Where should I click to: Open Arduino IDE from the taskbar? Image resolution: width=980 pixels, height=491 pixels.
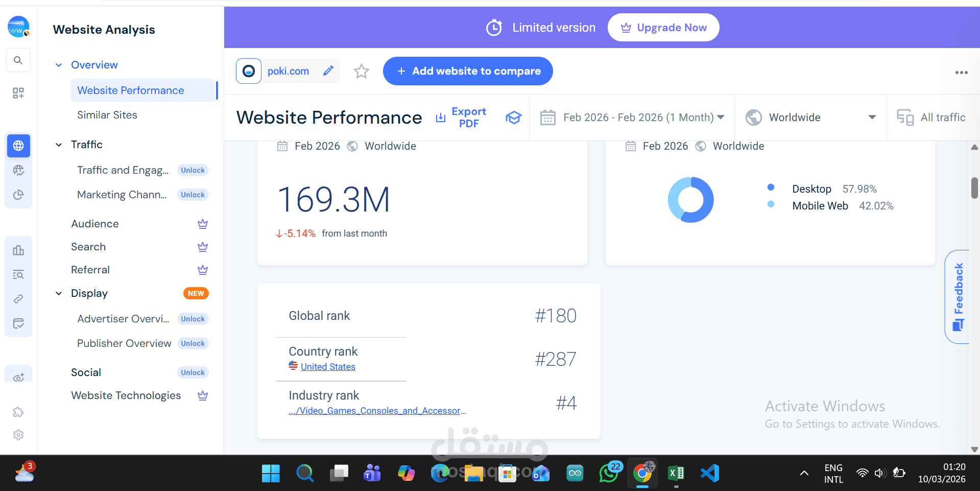click(x=575, y=473)
